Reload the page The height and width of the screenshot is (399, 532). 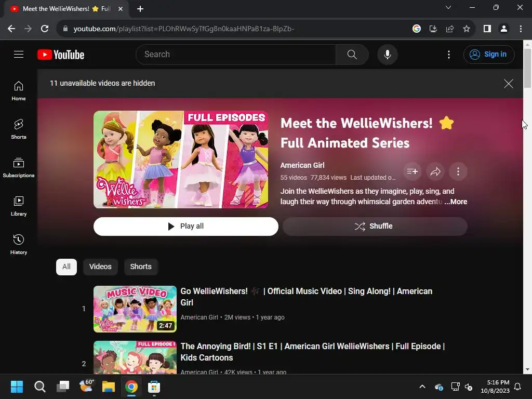[45, 29]
